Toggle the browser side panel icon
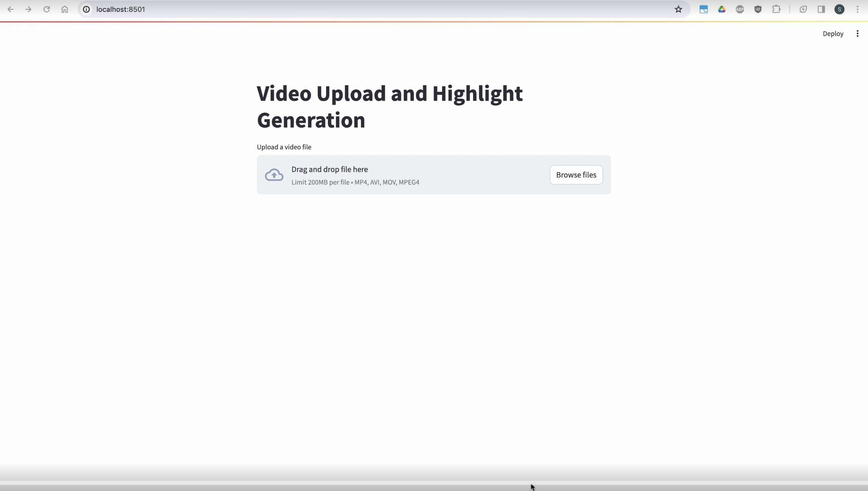The width and height of the screenshot is (868, 491). tap(821, 10)
